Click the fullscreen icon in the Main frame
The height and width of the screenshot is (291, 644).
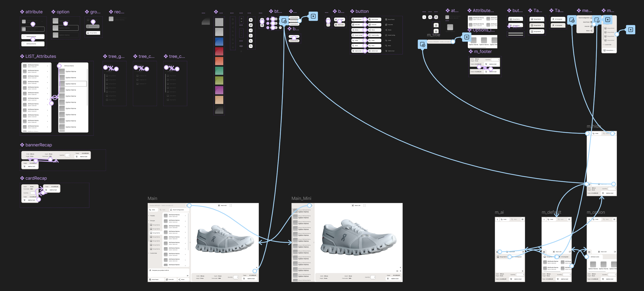tap(231, 206)
